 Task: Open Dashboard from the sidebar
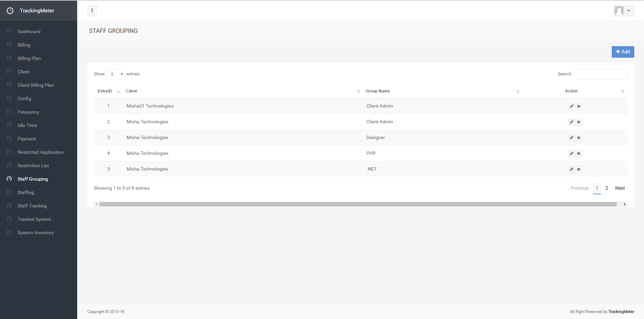pos(29,31)
